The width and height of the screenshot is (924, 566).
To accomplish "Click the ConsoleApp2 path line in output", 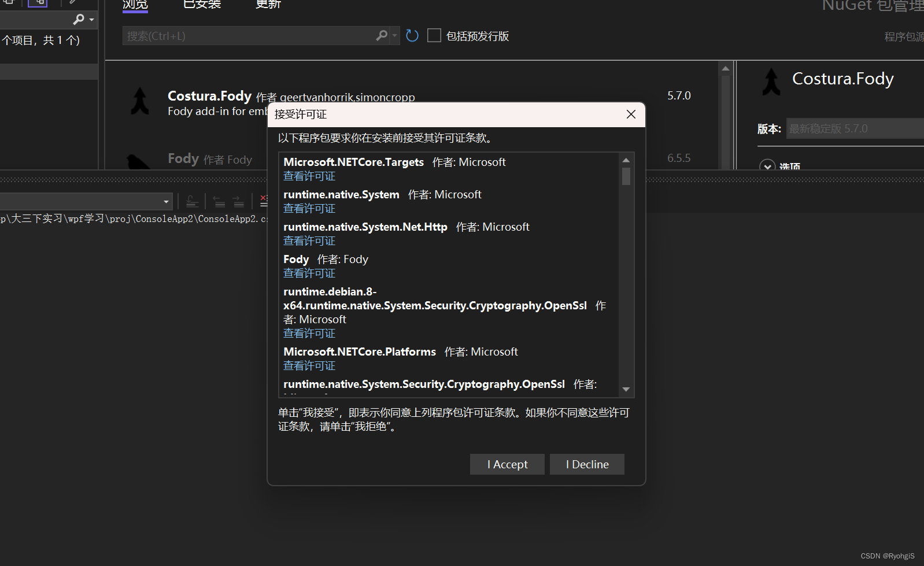I will (134, 219).
